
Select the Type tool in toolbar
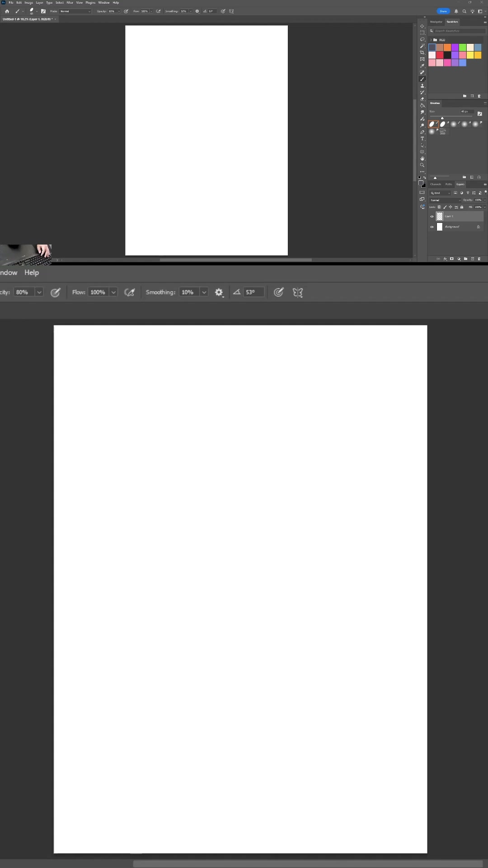coord(422,138)
